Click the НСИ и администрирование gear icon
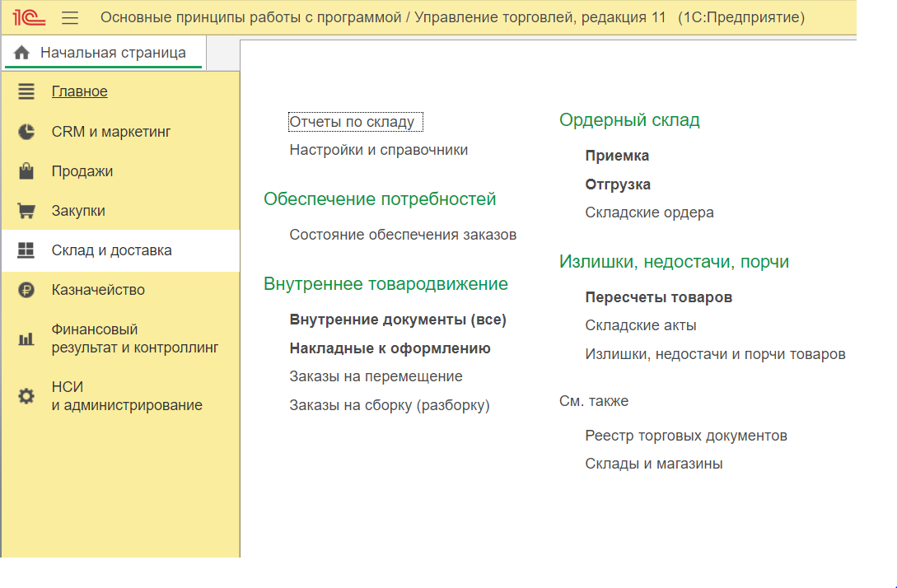This screenshot has width=897, height=588. (x=26, y=396)
